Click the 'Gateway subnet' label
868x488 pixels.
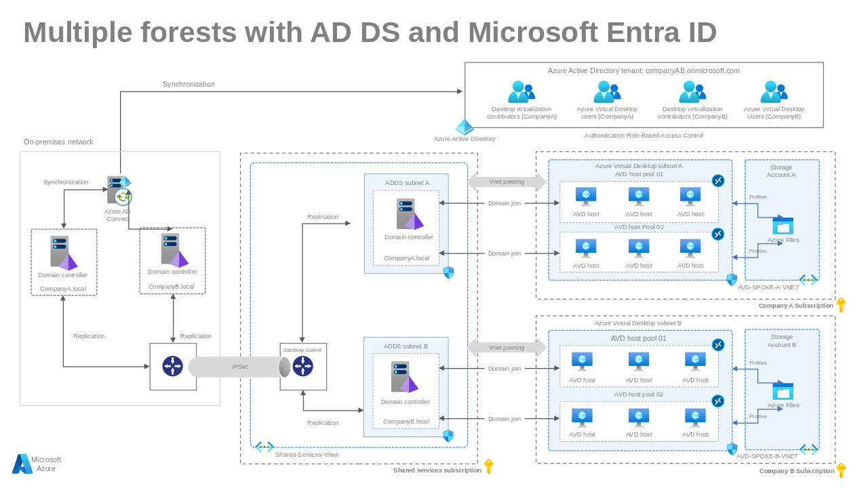click(x=302, y=350)
